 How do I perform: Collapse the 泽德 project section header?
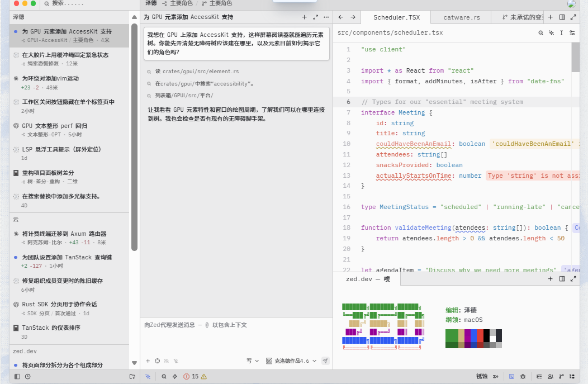tap(69, 17)
